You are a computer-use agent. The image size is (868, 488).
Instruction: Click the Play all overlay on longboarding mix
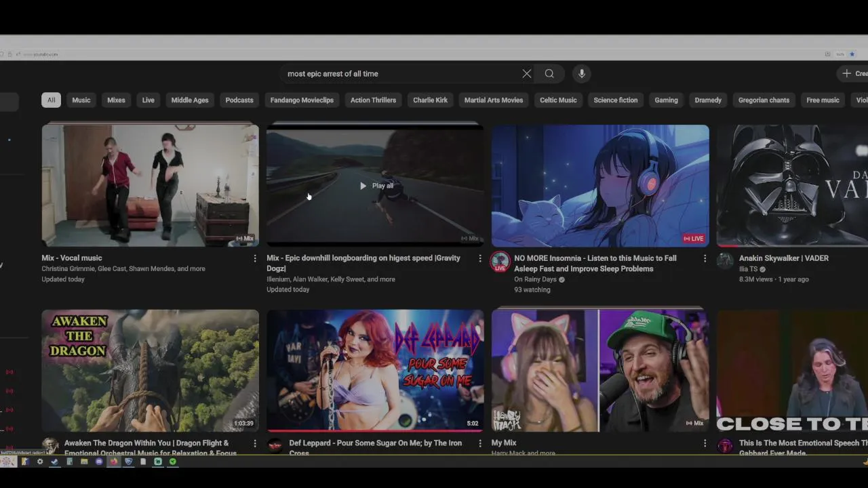point(376,186)
